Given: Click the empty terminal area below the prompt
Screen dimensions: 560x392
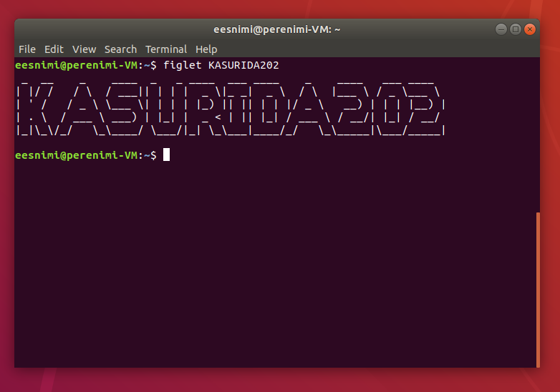Looking at the screenshot, I should 272,272.
